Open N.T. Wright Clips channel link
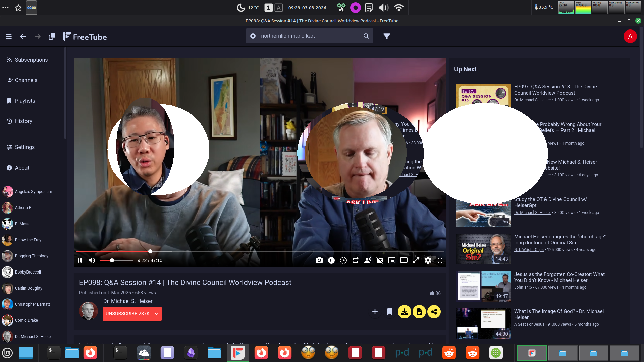Viewport: 644px width, 362px height. pos(529,250)
